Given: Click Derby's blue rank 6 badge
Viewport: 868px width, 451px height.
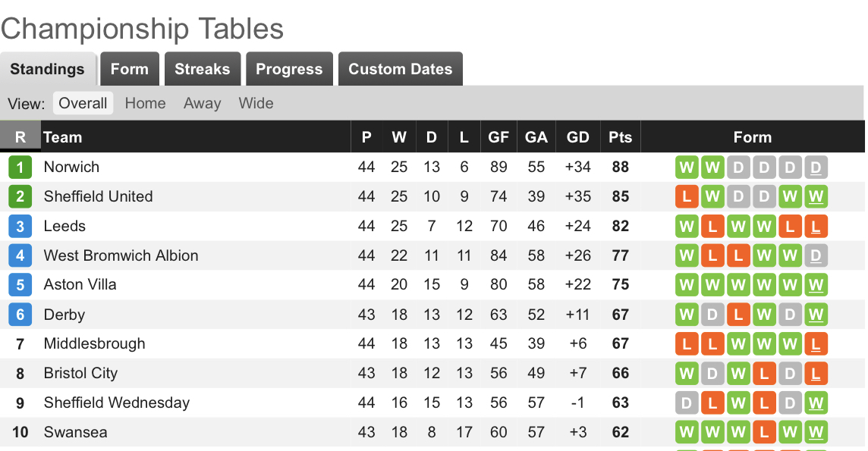Looking at the screenshot, I should [20, 315].
